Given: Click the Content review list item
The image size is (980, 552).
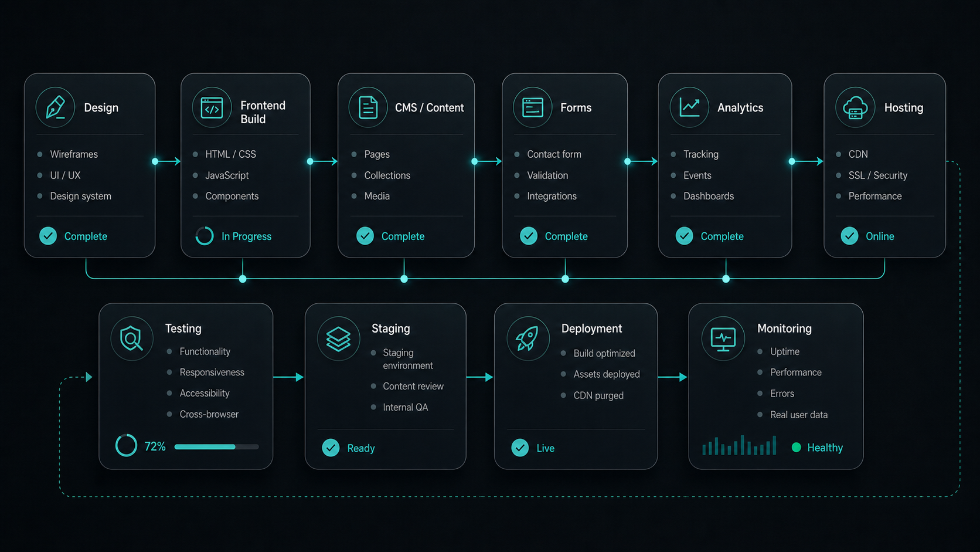Looking at the screenshot, I should (413, 386).
